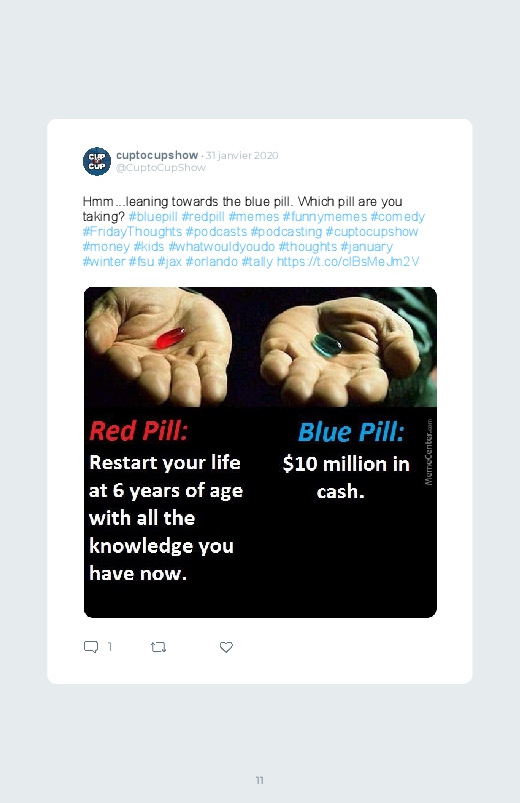Click the #cuptocupshow hashtag
This screenshot has height=803, width=520.
pyautogui.click(x=372, y=231)
